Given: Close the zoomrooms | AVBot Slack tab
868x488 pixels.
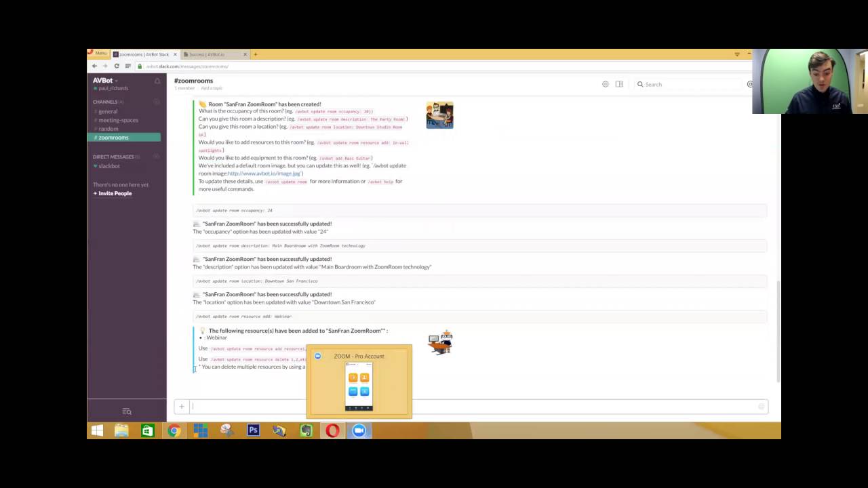Looking at the screenshot, I should pos(175,54).
